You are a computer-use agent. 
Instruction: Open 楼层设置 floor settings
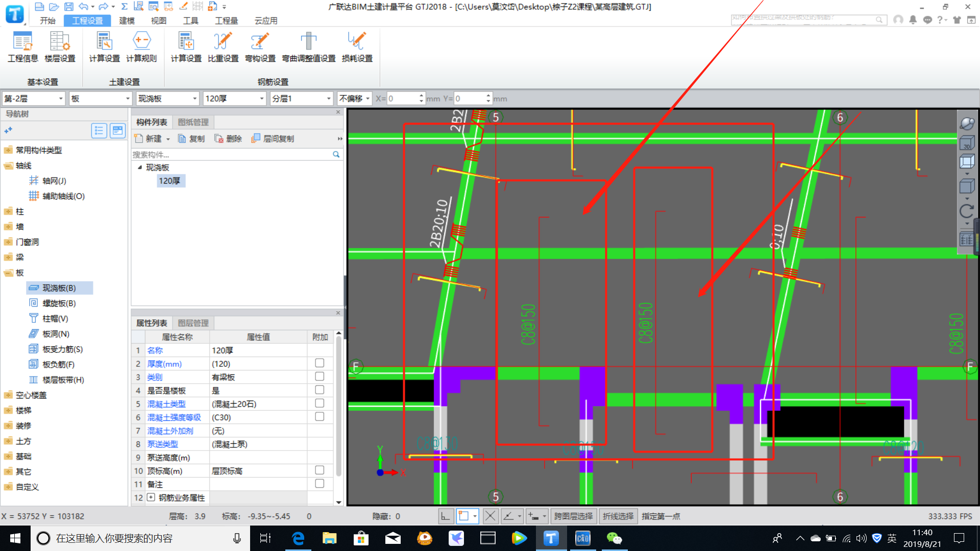pos(60,47)
